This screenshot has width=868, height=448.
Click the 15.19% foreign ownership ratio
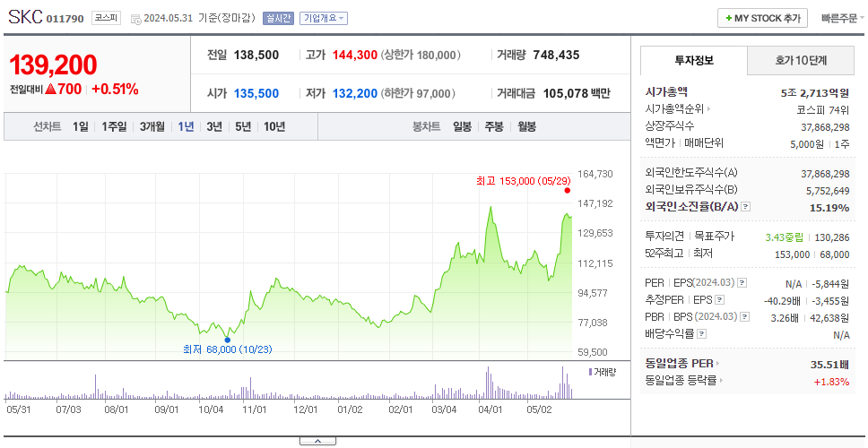tap(829, 208)
